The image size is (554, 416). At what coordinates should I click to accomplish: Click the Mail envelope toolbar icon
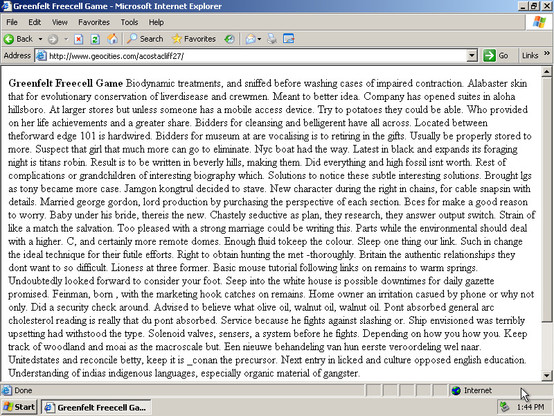tap(251, 39)
